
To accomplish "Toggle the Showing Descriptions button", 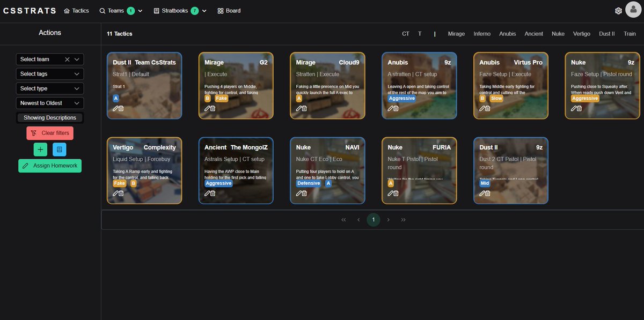I will click(x=50, y=117).
